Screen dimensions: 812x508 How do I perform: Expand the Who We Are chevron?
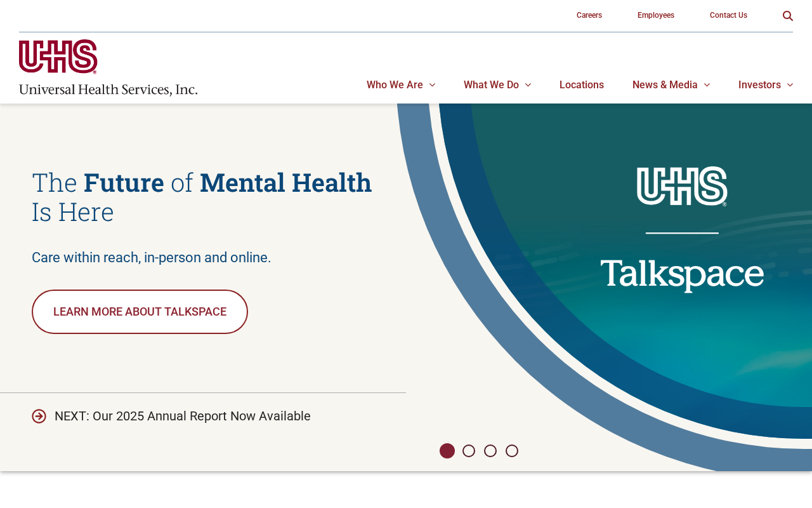point(432,85)
